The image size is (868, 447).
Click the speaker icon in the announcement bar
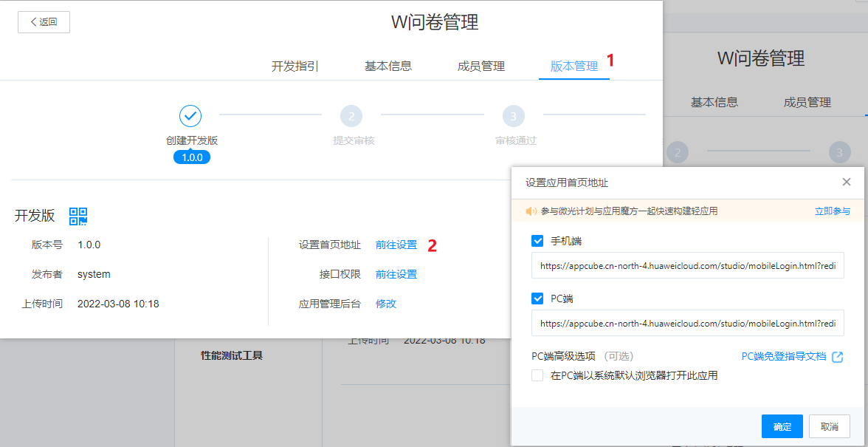click(x=531, y=213)
